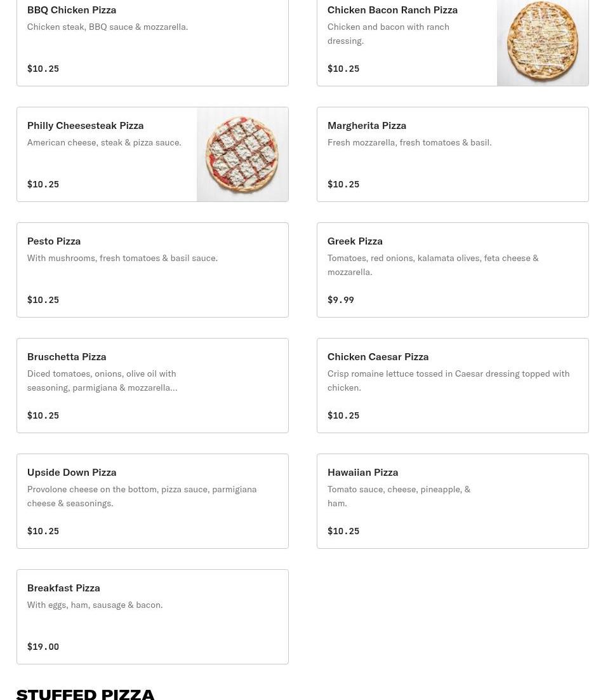Select the Chicken Caesar Pizza card
The image size is (603, 700).
(x=452, y=386)
